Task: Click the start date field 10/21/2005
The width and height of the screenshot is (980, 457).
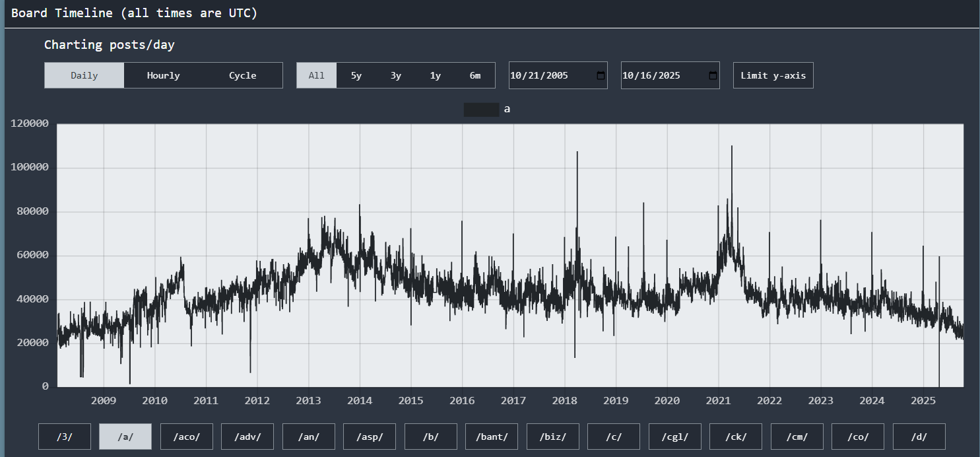Action: point(558,75)
